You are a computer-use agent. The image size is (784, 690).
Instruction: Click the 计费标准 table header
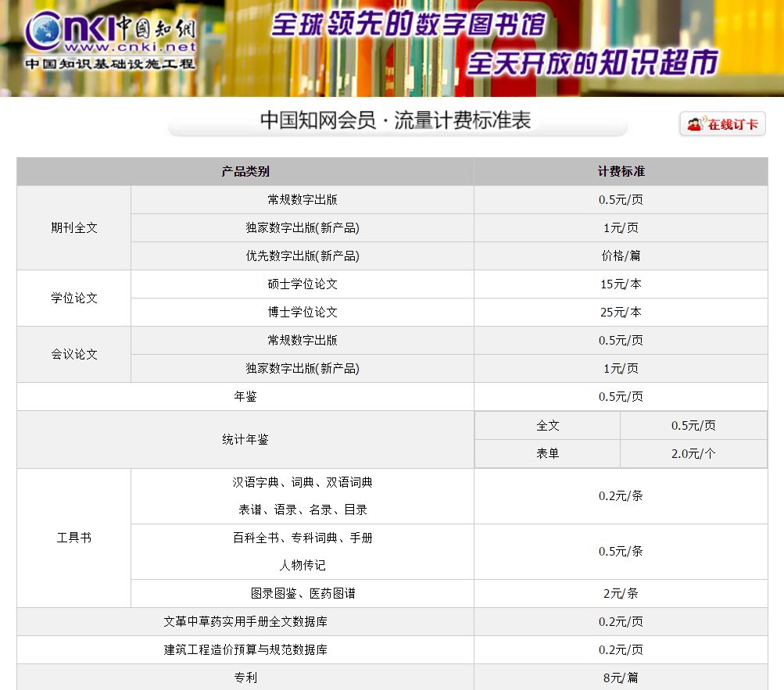click(x=620, y=171)
